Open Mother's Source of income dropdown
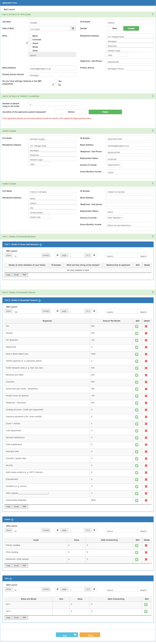 tap(114, 165)
